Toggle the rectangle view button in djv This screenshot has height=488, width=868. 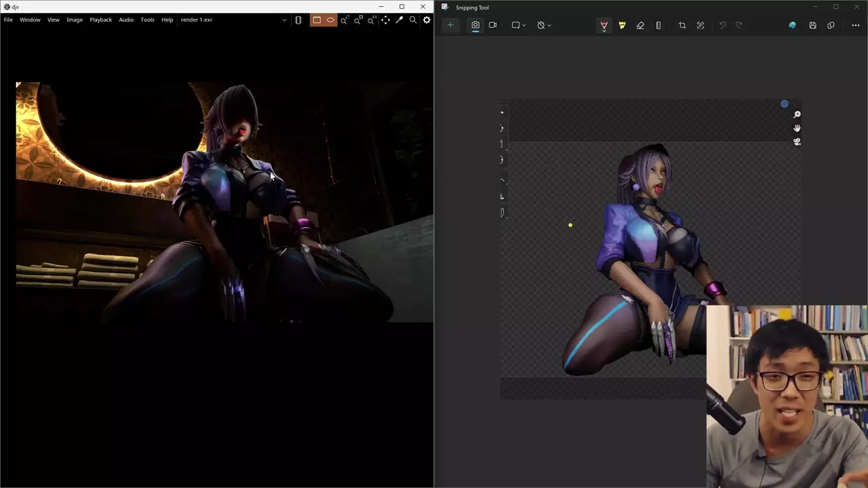coord(317,20)
